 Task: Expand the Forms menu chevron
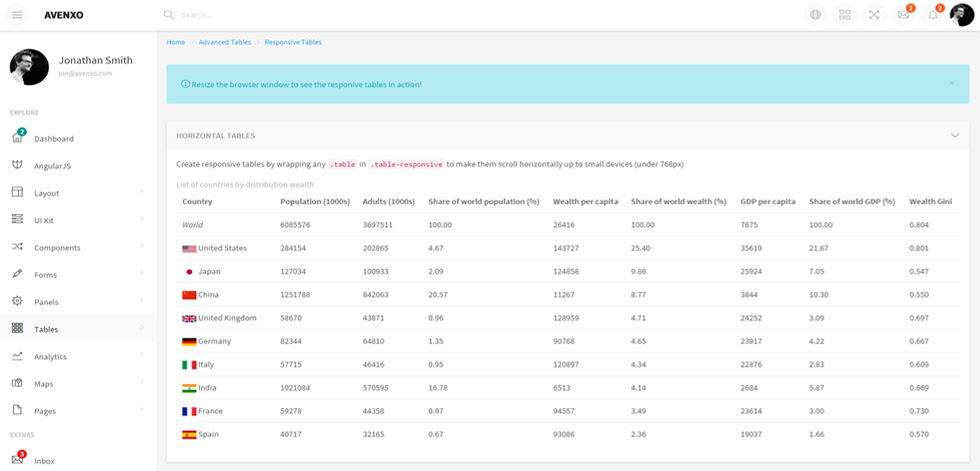[142, 273]
